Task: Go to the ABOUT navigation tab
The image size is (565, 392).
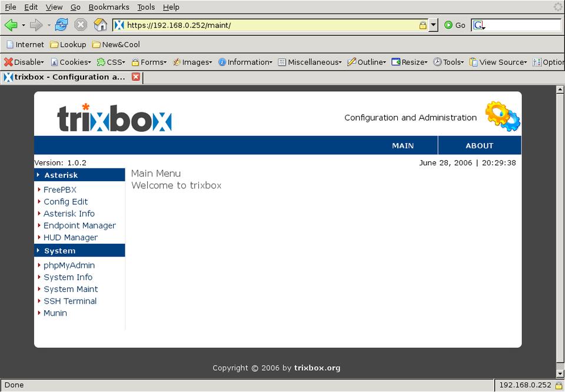Action: click(x=479, y=145)
